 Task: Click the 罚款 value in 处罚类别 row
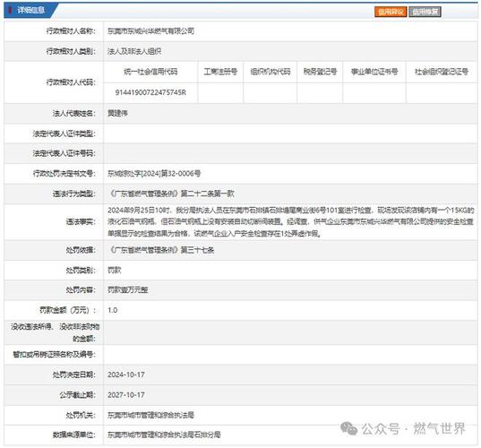(115, 270)
